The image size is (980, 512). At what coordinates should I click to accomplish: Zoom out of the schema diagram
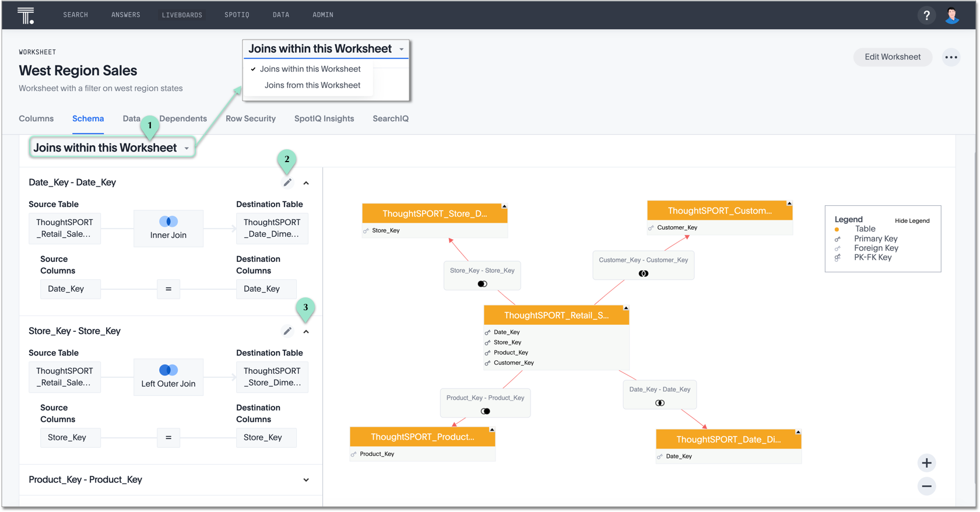tap(926, 486)
